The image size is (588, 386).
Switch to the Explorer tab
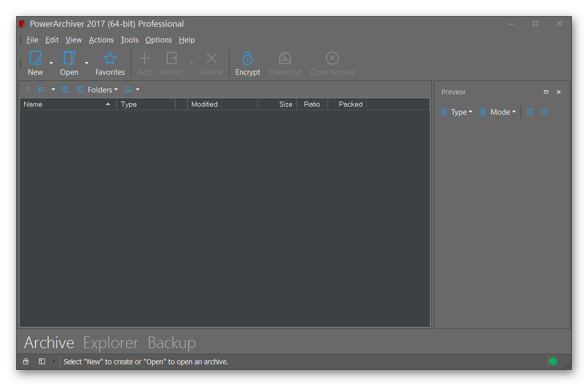(111, 343)
